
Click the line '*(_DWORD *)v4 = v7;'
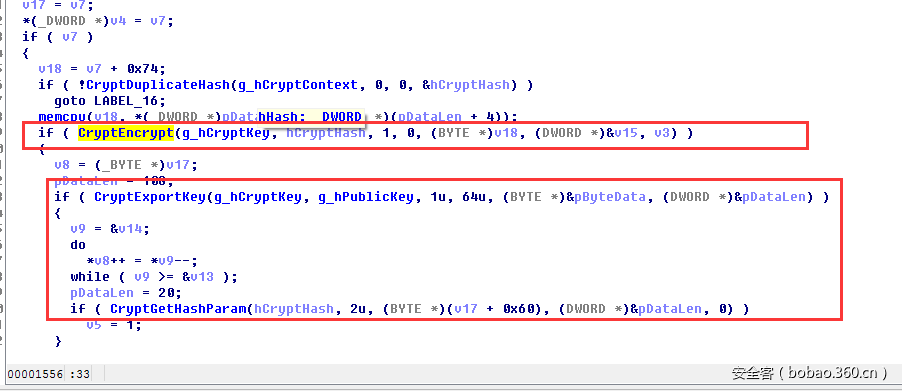pyautogui.click(x=98, y=21)
